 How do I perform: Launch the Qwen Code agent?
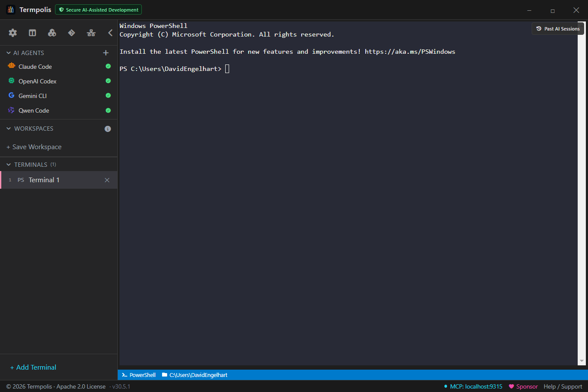coord(59,110)
